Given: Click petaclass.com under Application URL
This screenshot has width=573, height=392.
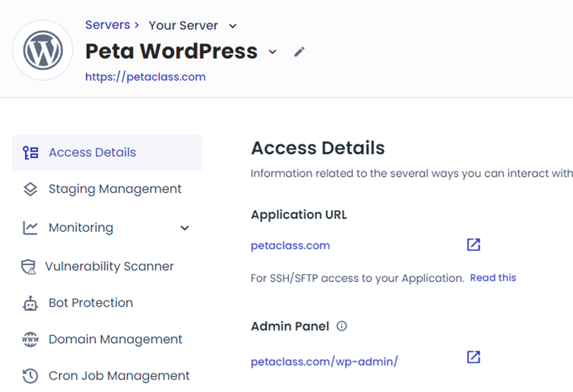Looking at the screenshot, I should pyautogui.click(x=290, y=246).
